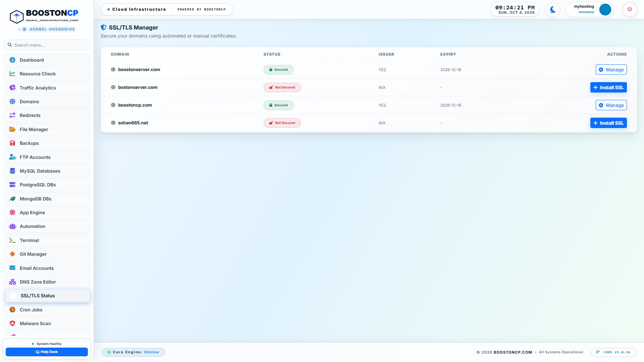Manage SSL for boostoncp.com

pos(611,105)
